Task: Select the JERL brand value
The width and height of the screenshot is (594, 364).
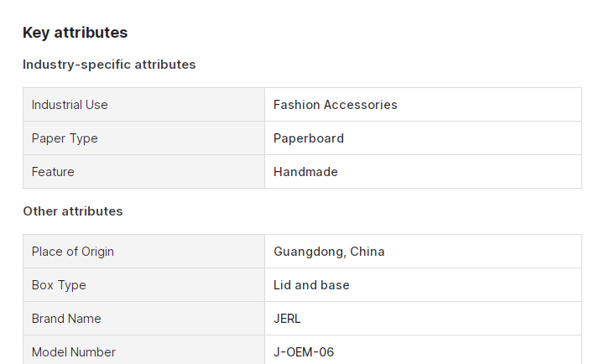Action: (x=287, y=319)
